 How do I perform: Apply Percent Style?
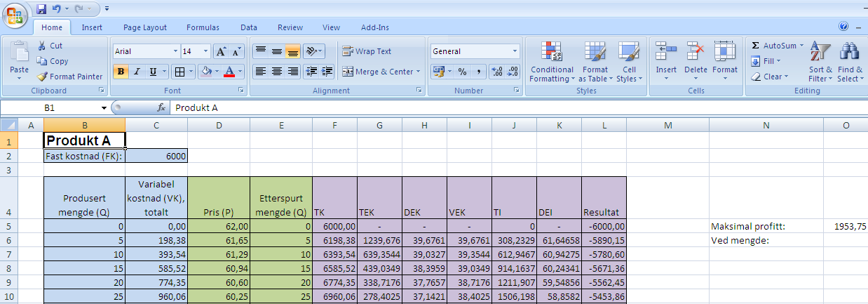pos(462,72)
